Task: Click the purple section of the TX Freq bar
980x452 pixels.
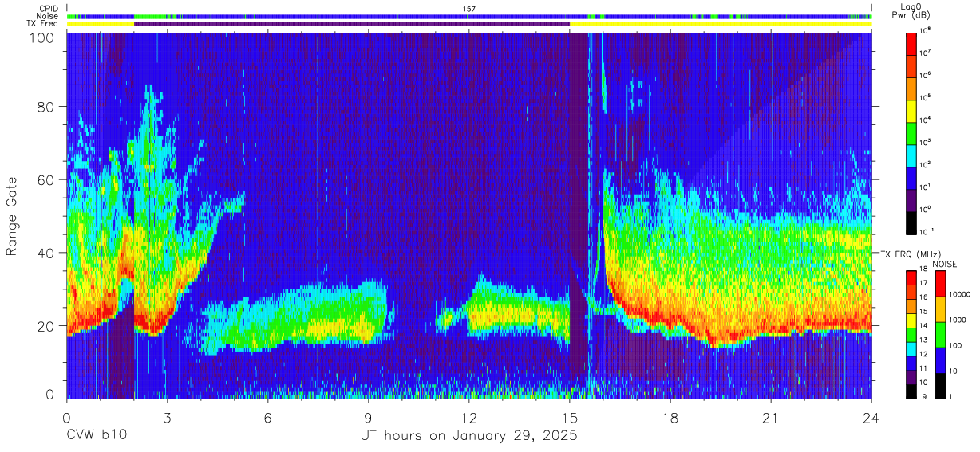Action: coord(352,24)
